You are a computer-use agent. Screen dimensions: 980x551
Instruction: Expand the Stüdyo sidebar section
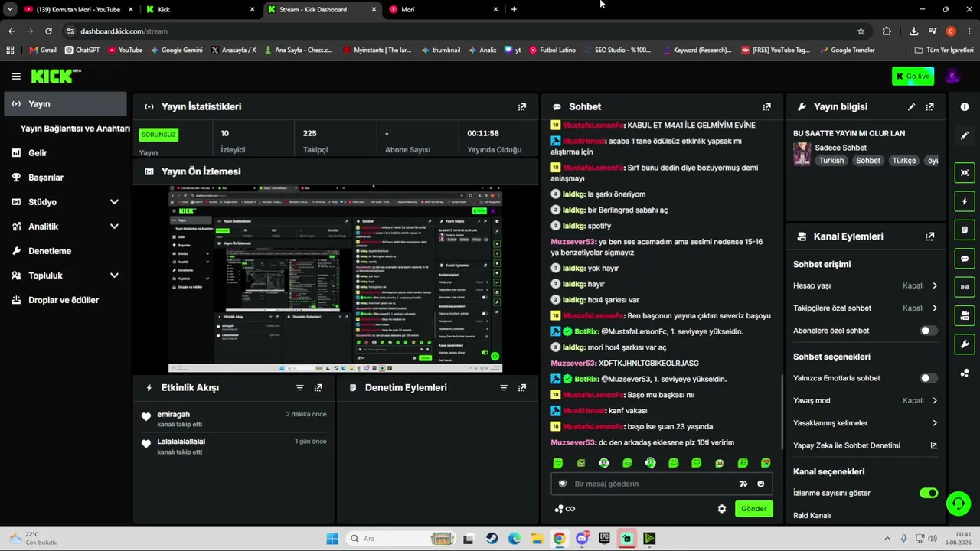click(114, 202)
